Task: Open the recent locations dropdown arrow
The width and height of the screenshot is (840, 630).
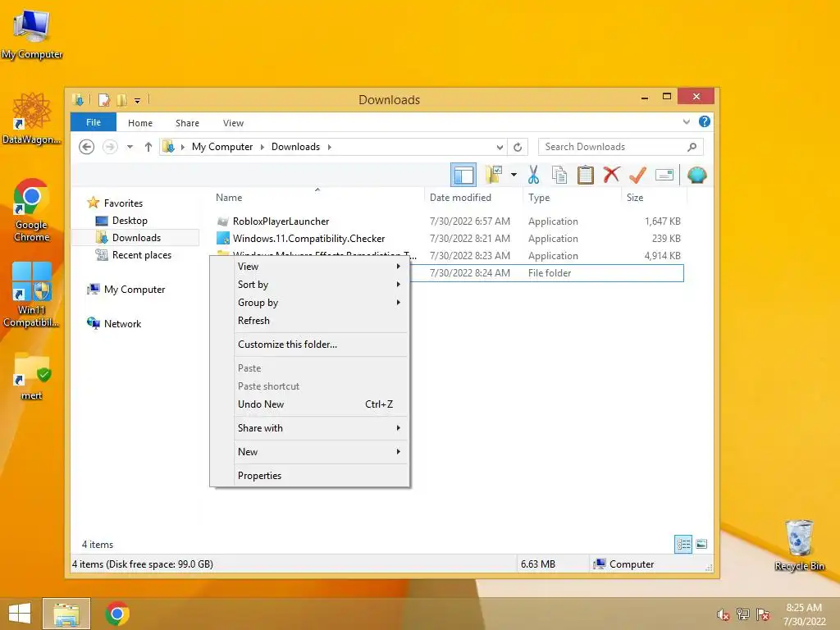Action: click(130, 147)
